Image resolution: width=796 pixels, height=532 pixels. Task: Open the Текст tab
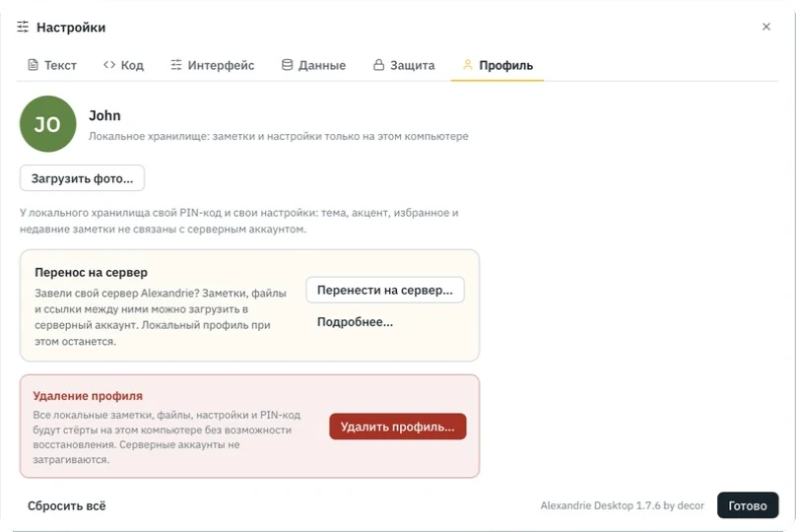52,65
